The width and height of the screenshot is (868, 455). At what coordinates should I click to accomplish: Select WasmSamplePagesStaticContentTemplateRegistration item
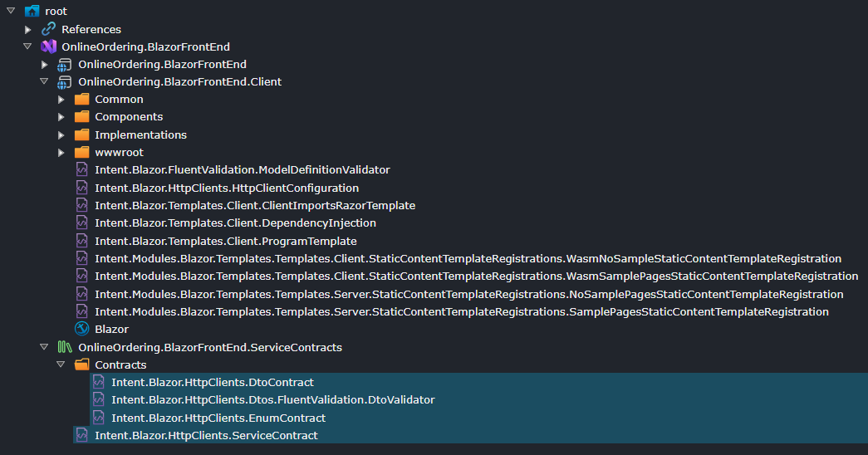(476, 276)
